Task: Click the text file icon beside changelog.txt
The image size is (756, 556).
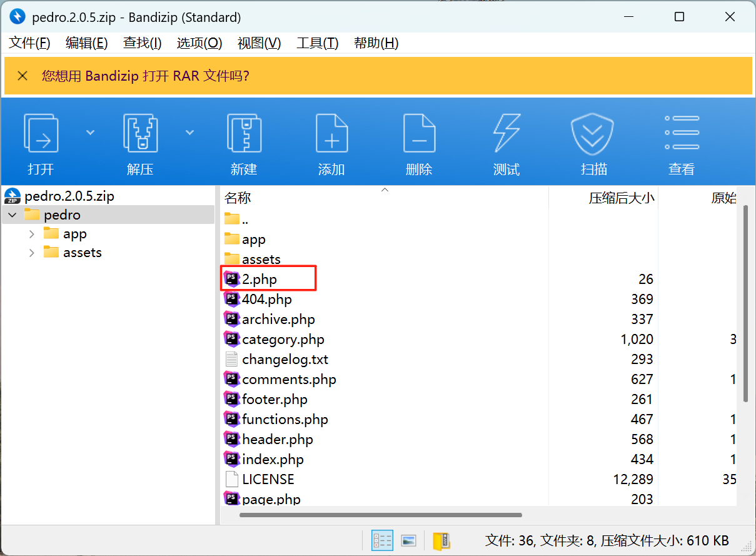Action: pyautogui.click(x=232, y=359)
